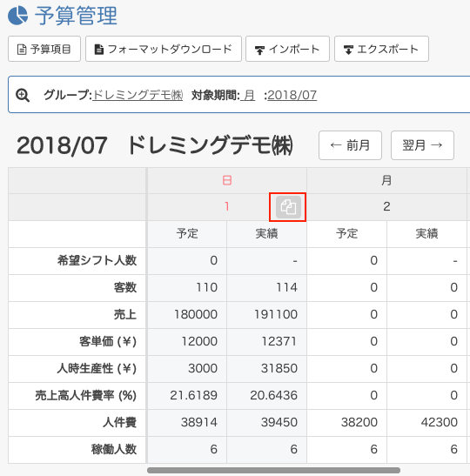
Task: Select the 客数 実績 cell showing 114
Action: (x=266, y=288)
